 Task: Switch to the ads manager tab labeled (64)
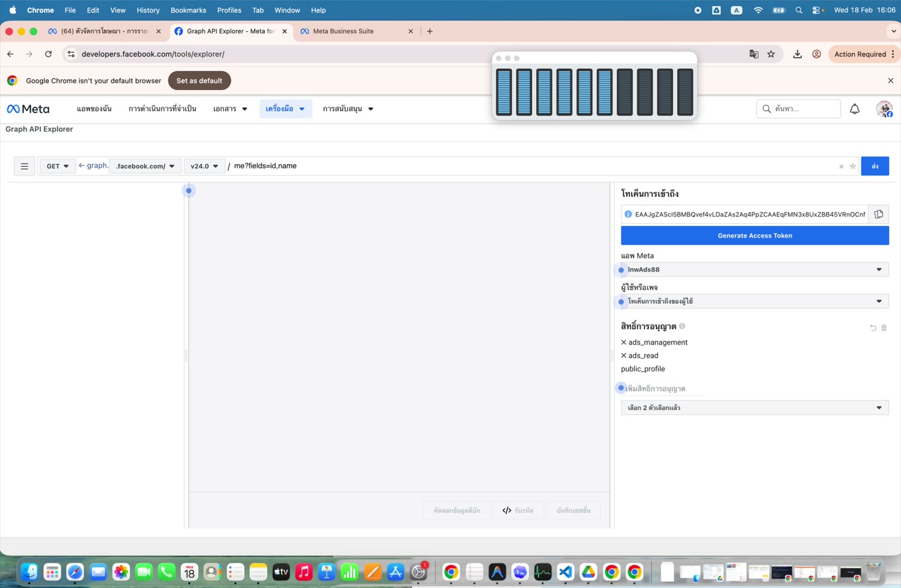103,31
